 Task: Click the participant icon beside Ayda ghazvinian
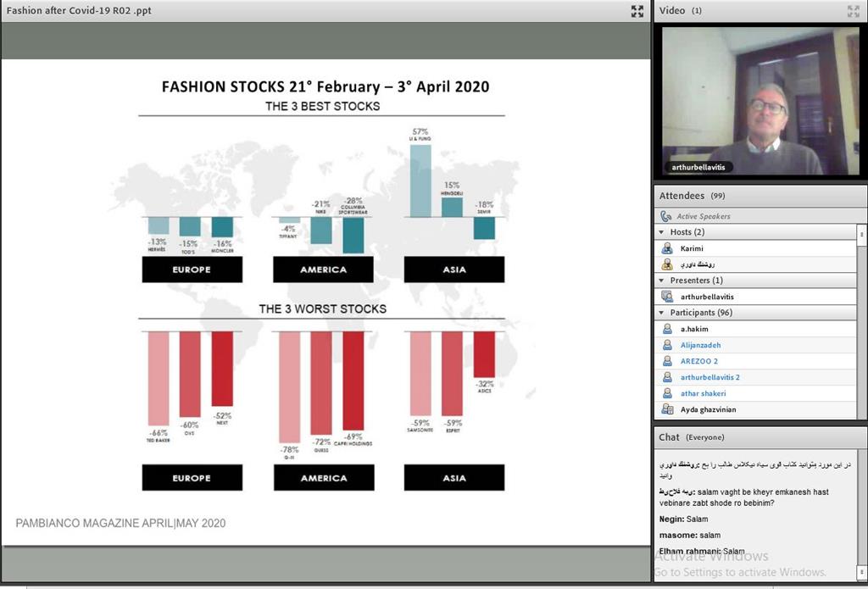(667, 409)
